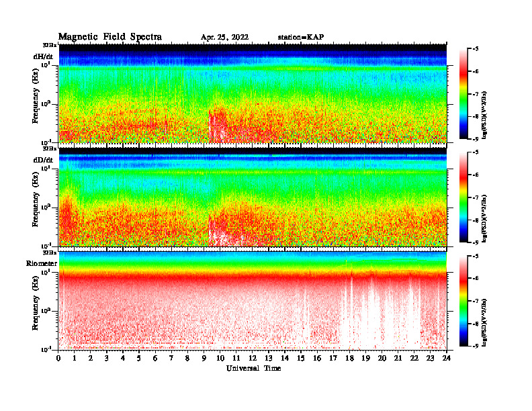
Task: Click the "32Hz" label of the dD/dt panel
Action: [x=50, y=148]
